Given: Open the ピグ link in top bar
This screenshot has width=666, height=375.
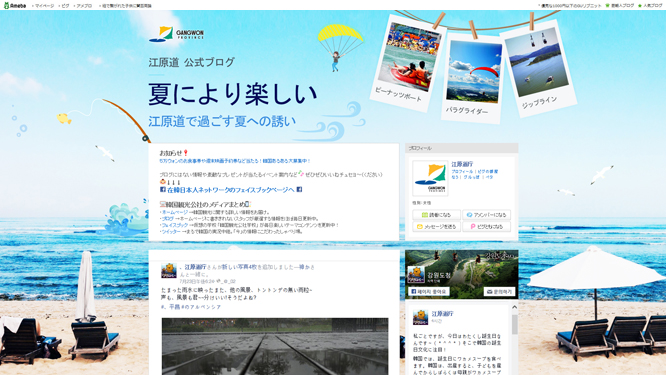Looking at the screenshot, I should point(65,6).
